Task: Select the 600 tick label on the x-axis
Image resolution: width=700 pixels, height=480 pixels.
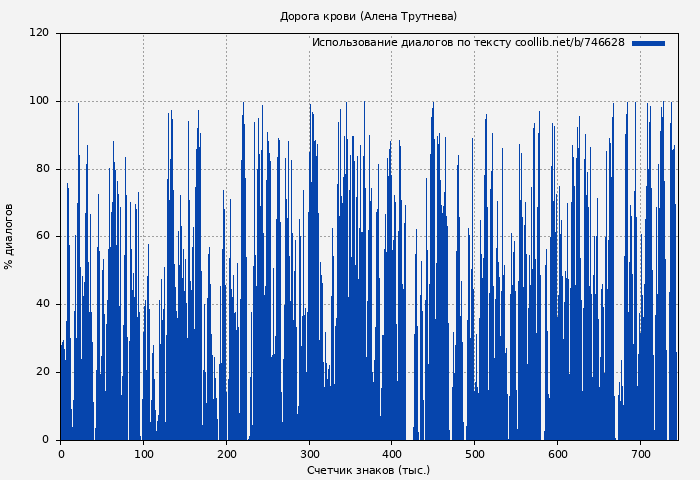Action: (x=557, y=454)
